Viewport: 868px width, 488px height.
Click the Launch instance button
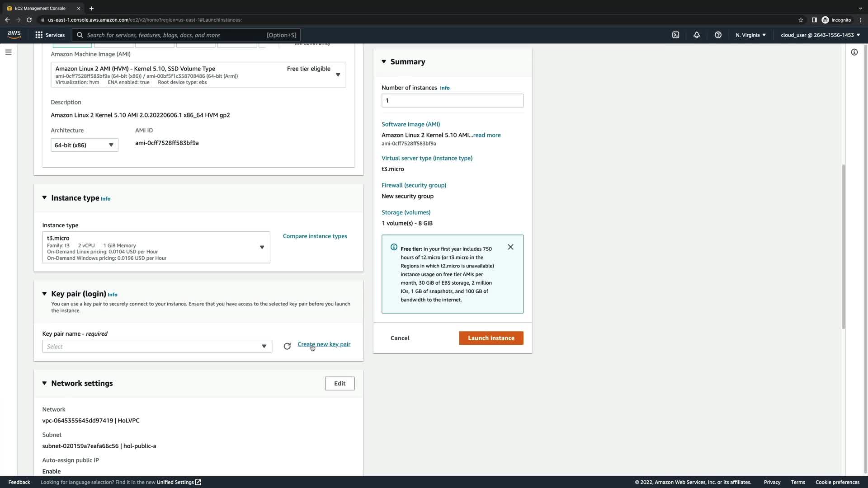tap(491, 338)
